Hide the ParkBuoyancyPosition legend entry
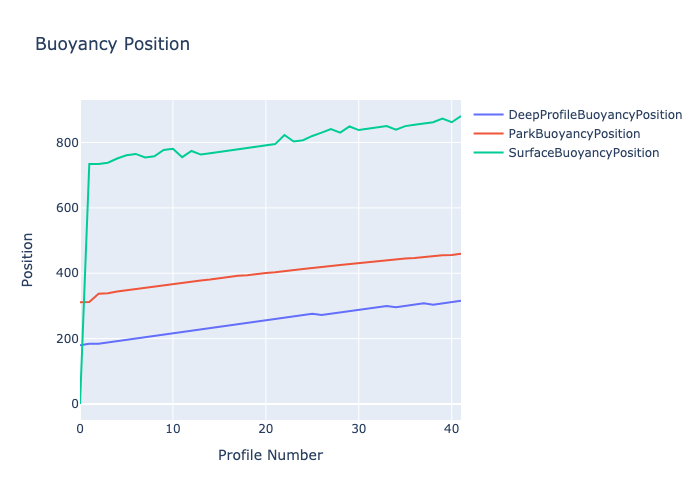The image size is (700, 500). click(574, 134)
